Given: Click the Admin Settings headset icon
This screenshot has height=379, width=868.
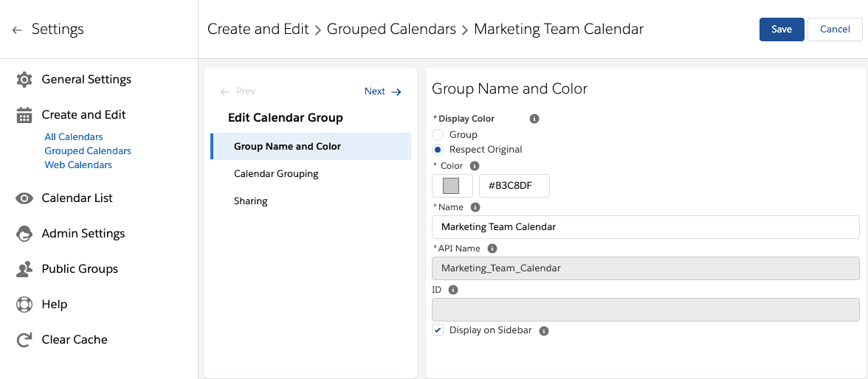Looking at the screenshot, I should 24,234.
